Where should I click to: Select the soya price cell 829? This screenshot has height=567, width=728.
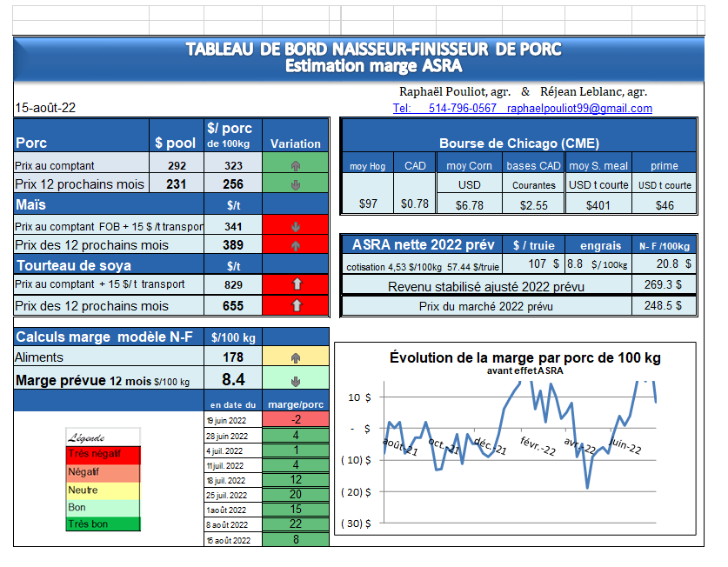point(233,284)
